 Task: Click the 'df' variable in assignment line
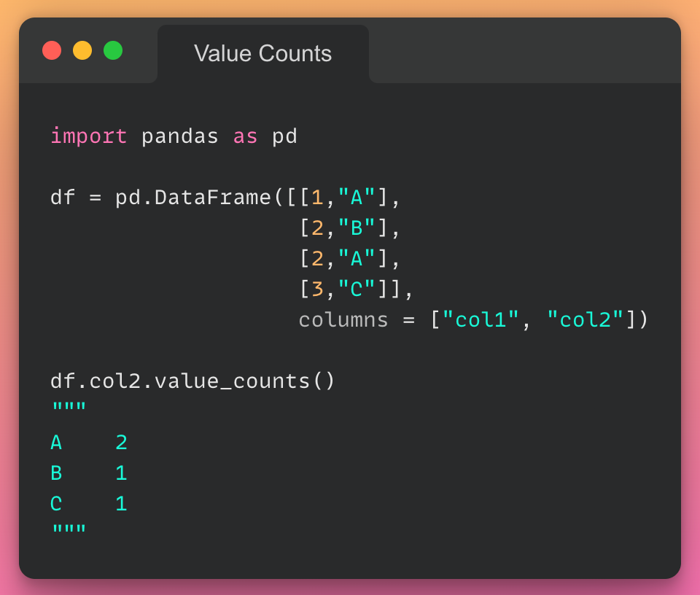click(x=63, y=198)
